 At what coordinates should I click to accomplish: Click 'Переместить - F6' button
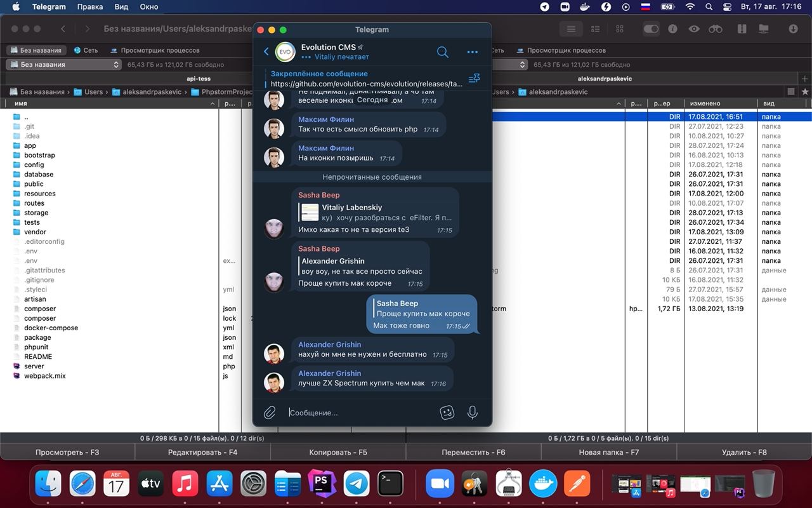(473, 452)
